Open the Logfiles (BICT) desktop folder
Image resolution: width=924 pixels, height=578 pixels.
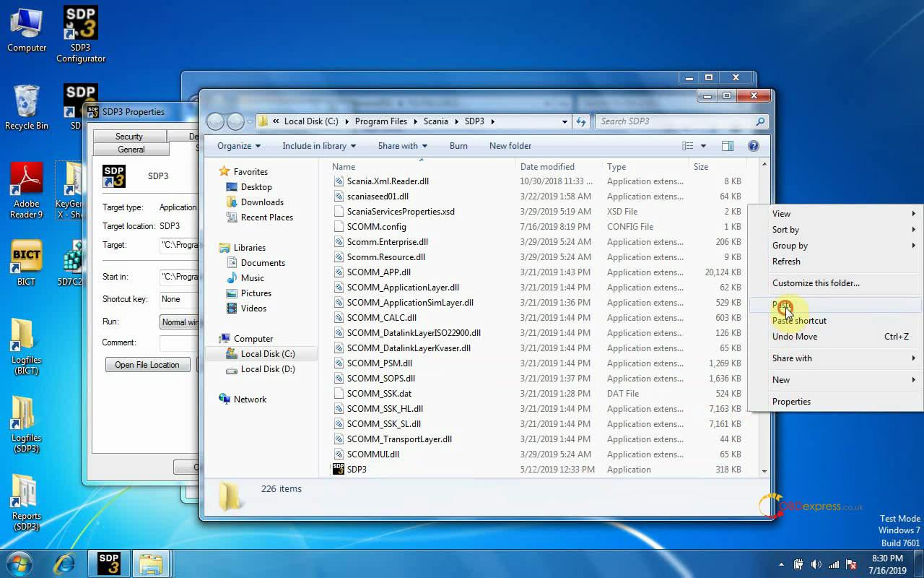pos(27,346)
